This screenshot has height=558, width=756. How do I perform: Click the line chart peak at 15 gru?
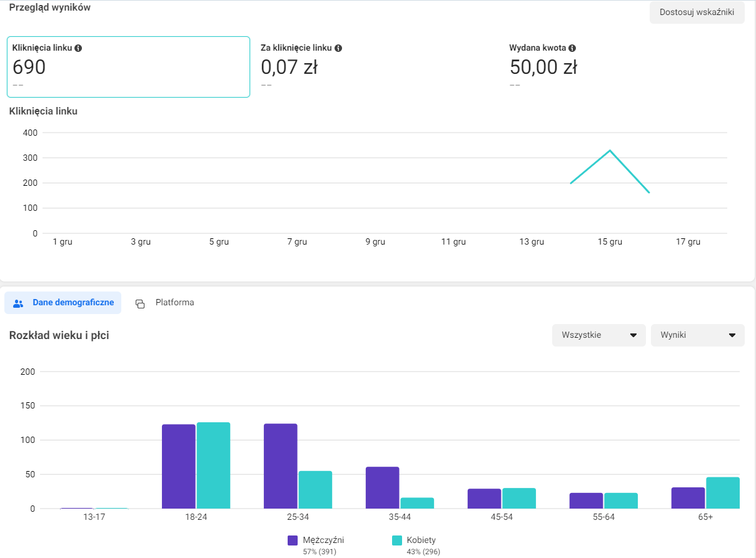point(610,151)
